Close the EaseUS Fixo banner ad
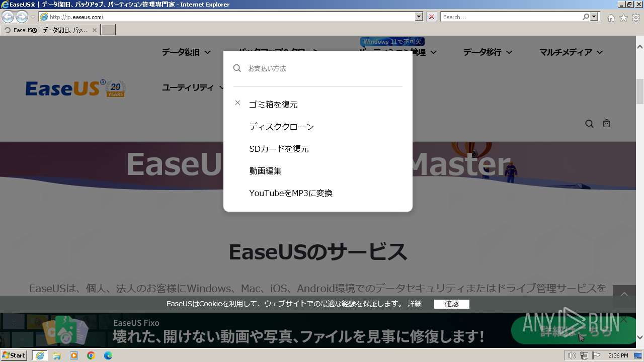 [624, 320]
